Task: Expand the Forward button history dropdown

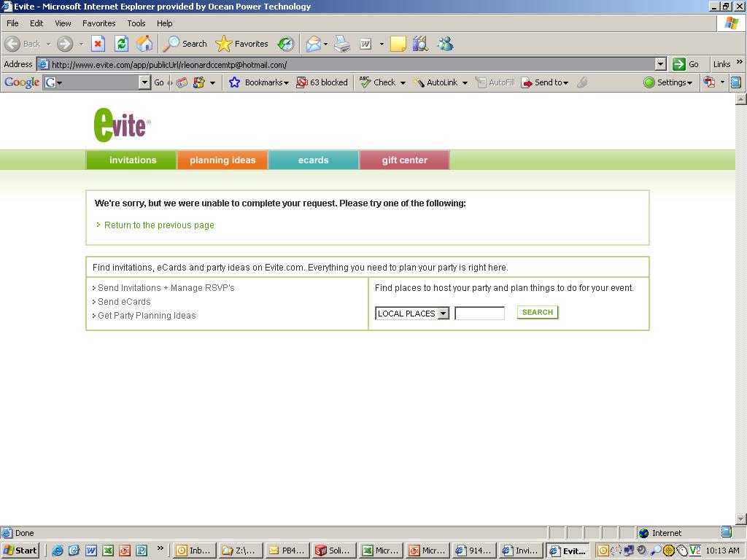Action: pos(81,44)
